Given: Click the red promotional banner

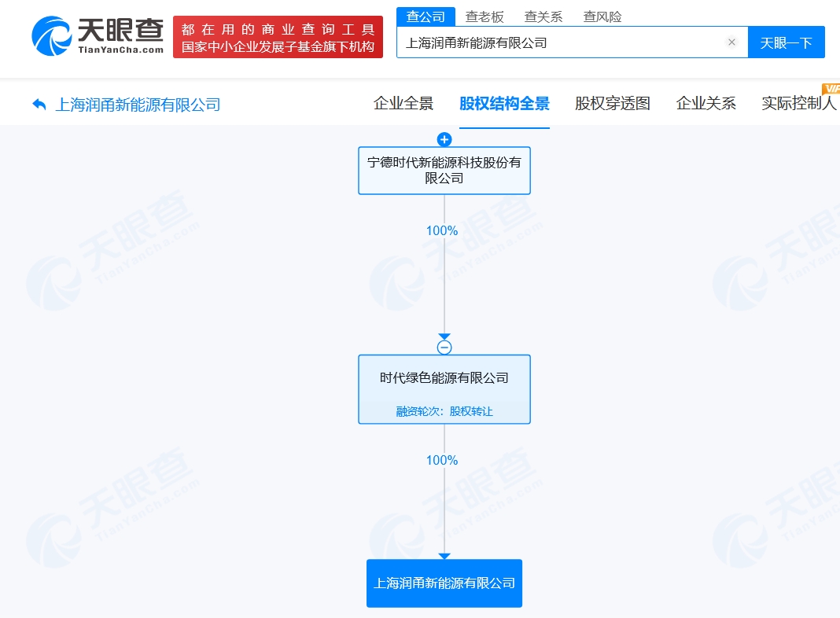Looking at the screenshot, I should 278,37.
